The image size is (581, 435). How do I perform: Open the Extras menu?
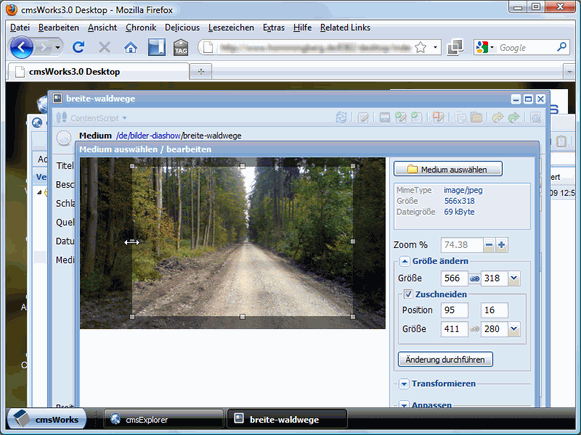tap(273, 27)
